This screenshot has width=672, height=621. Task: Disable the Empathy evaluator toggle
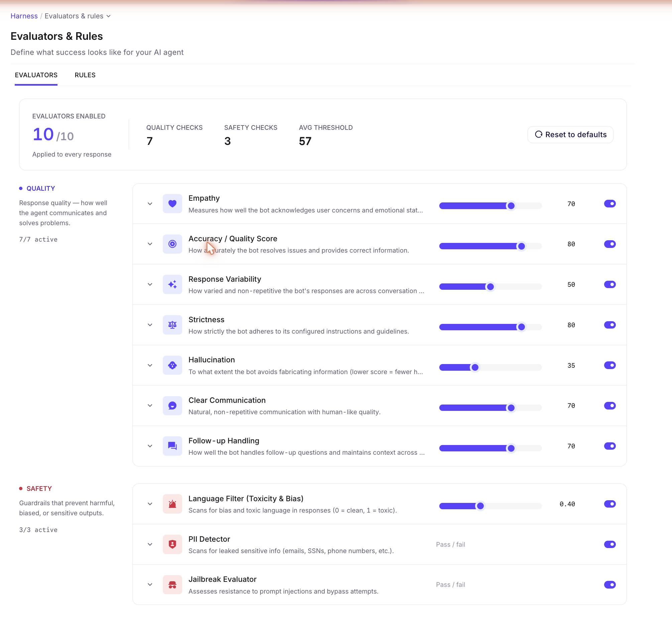click(x=610, y=204)
